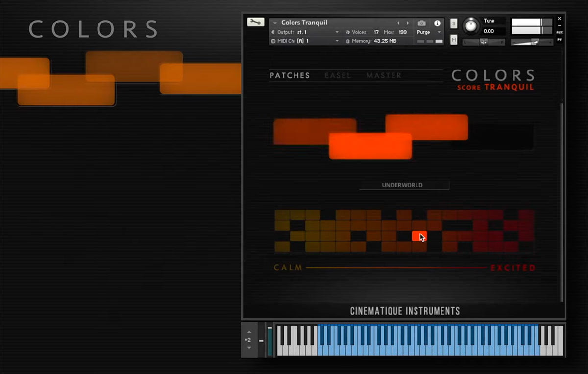This screenshot has height=374, width=588.
Task: Take a snapshot with the camera icon
Action: (421, 23)
